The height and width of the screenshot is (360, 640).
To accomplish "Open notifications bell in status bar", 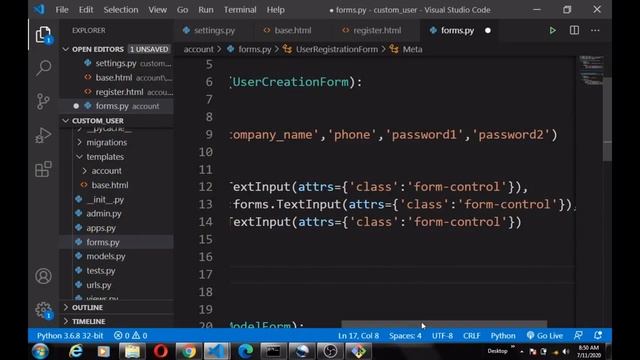I will coord(598,336).
